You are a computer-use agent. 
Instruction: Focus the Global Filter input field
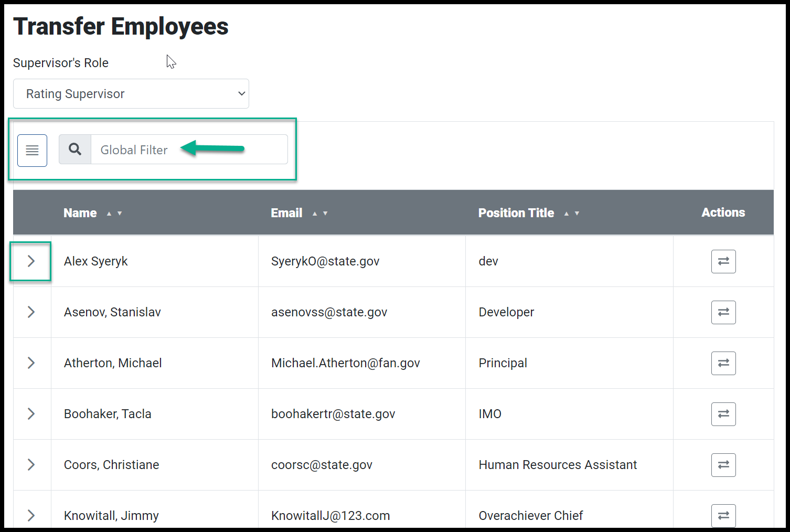[189, 150]
